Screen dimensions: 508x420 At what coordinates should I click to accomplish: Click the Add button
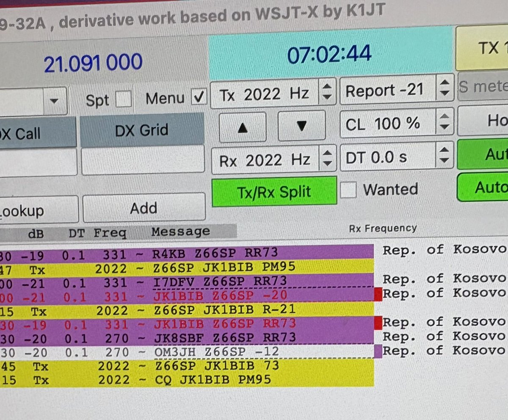pyautogui.click(x=144, y=208)
